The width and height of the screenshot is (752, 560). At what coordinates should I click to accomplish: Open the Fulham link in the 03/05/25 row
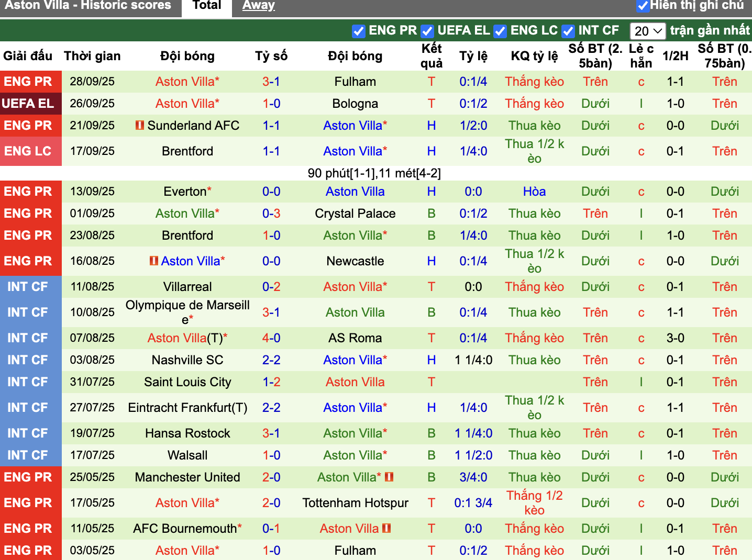coord(355,551)
